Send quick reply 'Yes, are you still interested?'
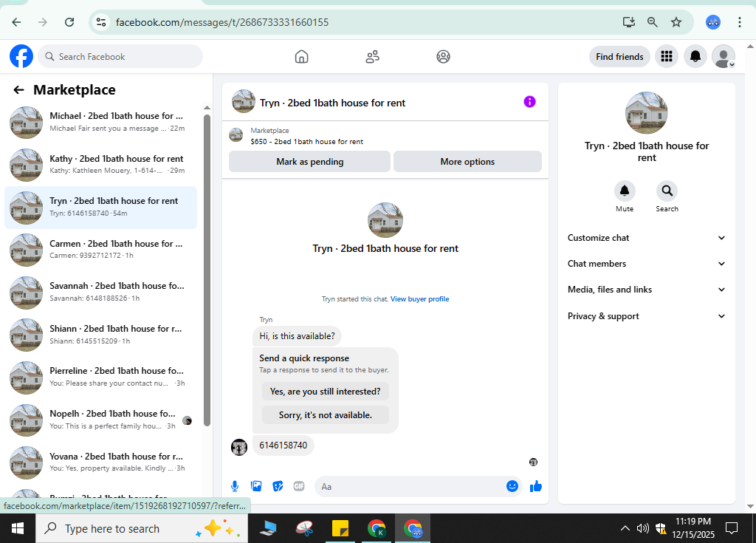756x543 pixels. click(x=326, y=392)
